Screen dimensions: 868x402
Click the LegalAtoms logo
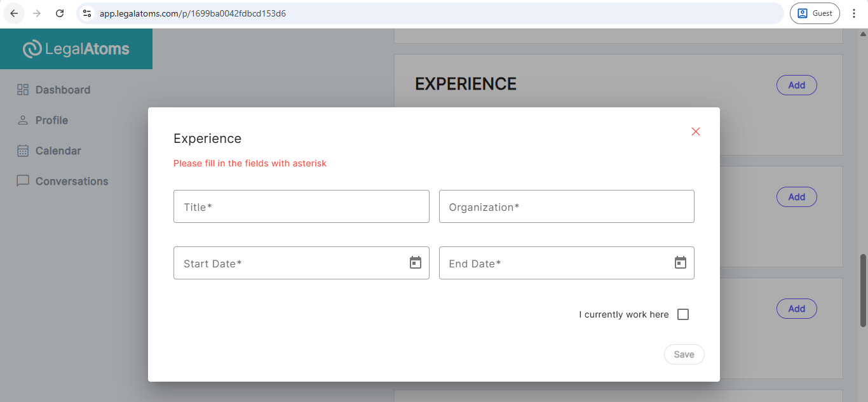(76, 49)
